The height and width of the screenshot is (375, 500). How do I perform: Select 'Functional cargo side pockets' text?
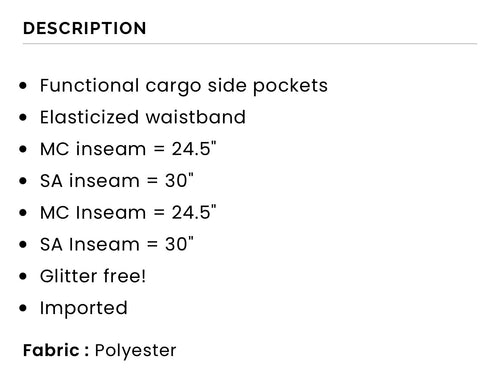tap(184, 86)
